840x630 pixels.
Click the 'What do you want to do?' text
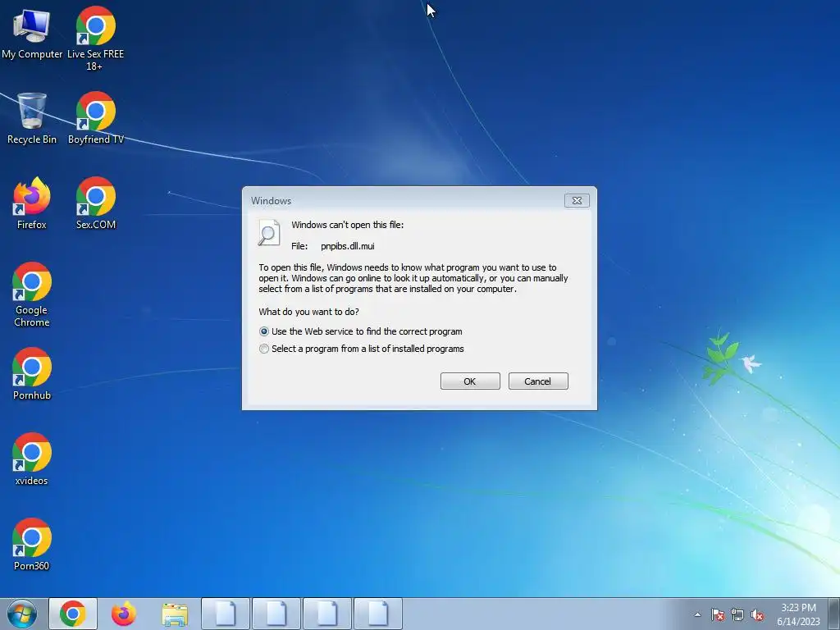[x=308, y=312]
